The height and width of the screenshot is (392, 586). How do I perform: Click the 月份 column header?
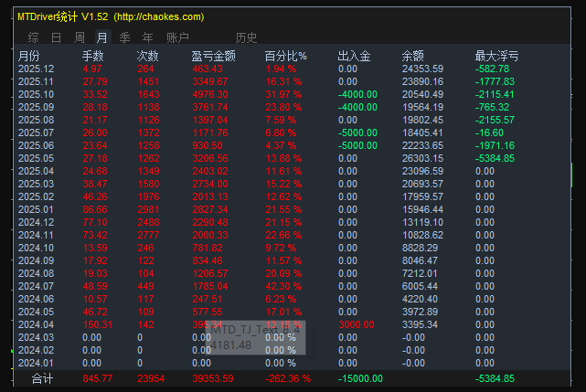[x=29, y=56]
